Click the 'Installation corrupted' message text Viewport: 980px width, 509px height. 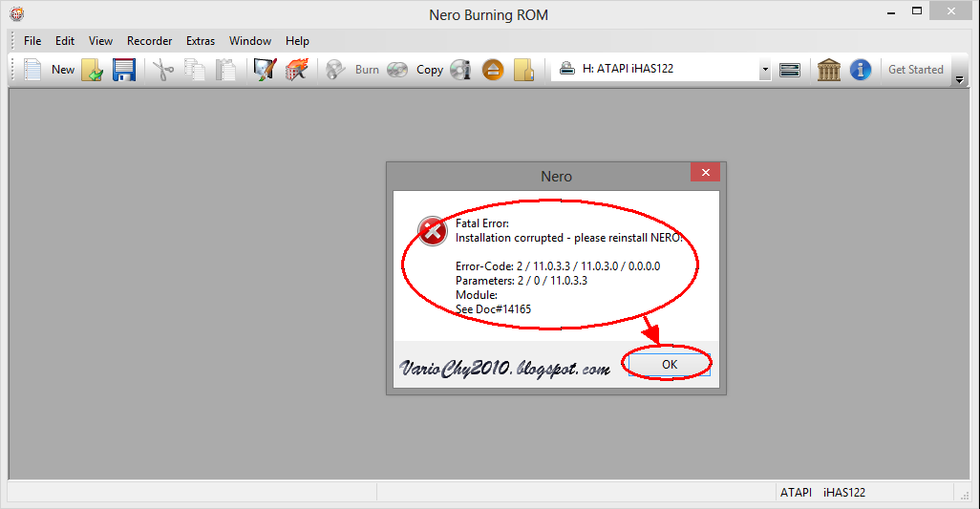click(x=568, y=238)
